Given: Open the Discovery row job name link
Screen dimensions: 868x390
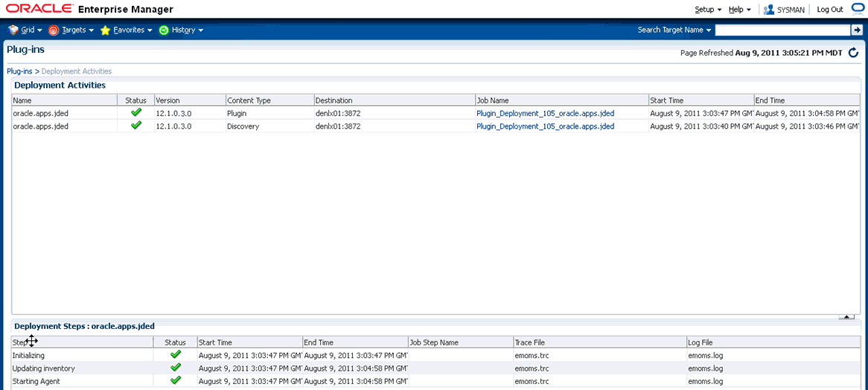Looking at the screenshot, I should coord(545,126).
